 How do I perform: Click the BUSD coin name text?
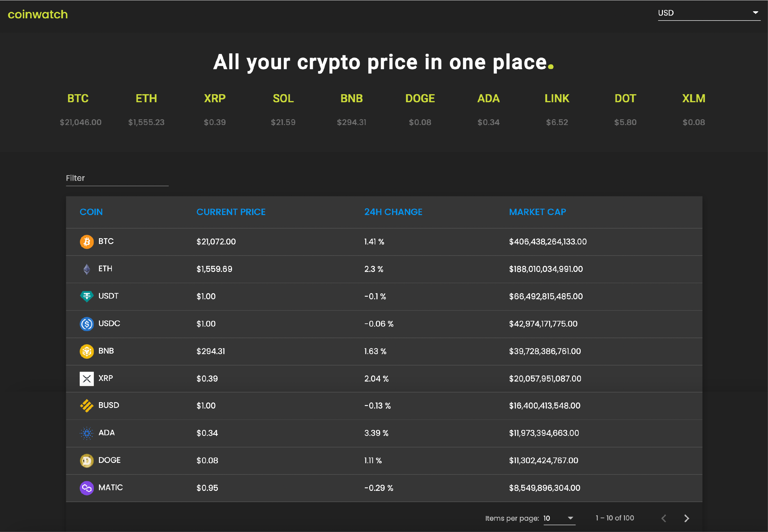point(109,405)
